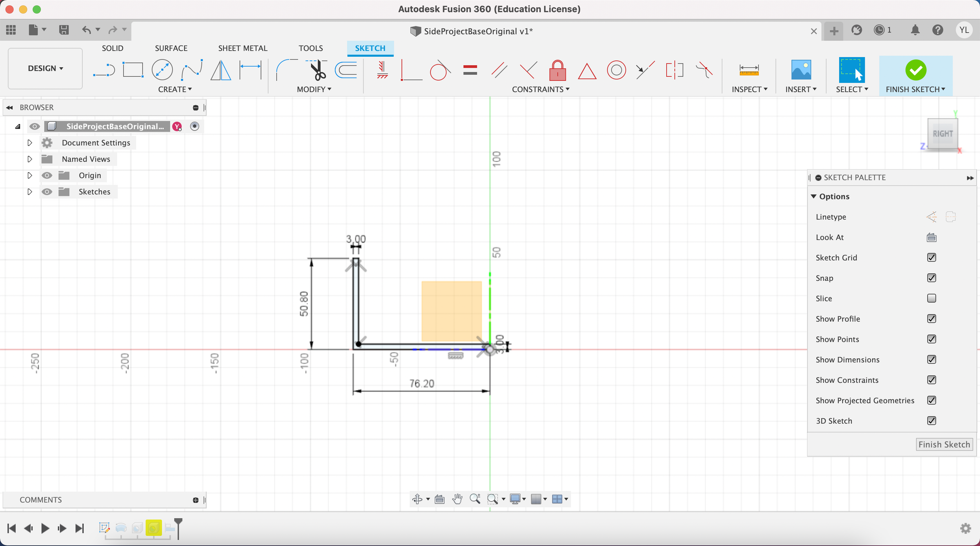Switch to the SURFACE tab
This screenshot has height=546, width=980.
click(171, 48)
